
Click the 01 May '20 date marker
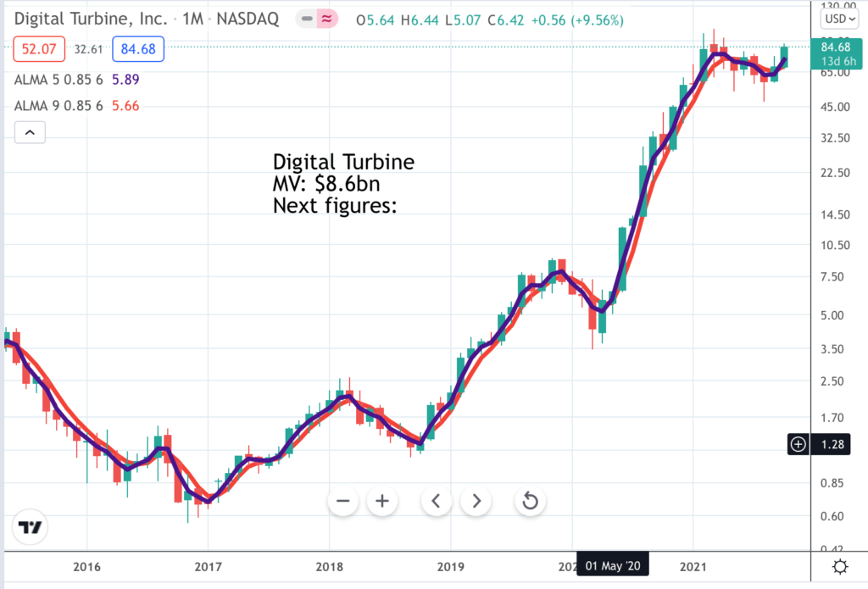[x=613, y=566]
